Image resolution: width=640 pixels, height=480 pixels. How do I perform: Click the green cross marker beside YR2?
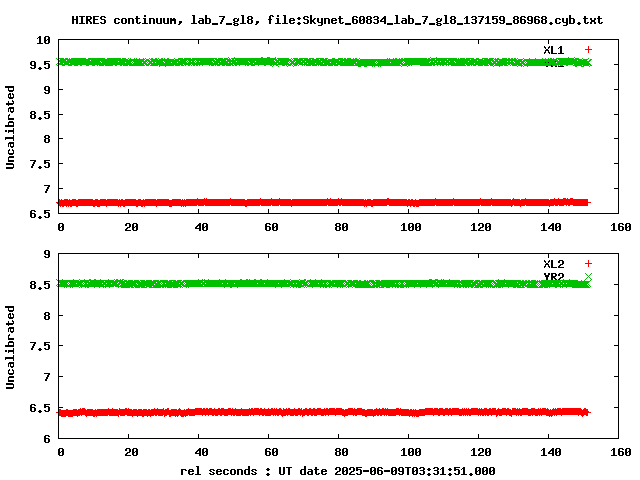588,277
